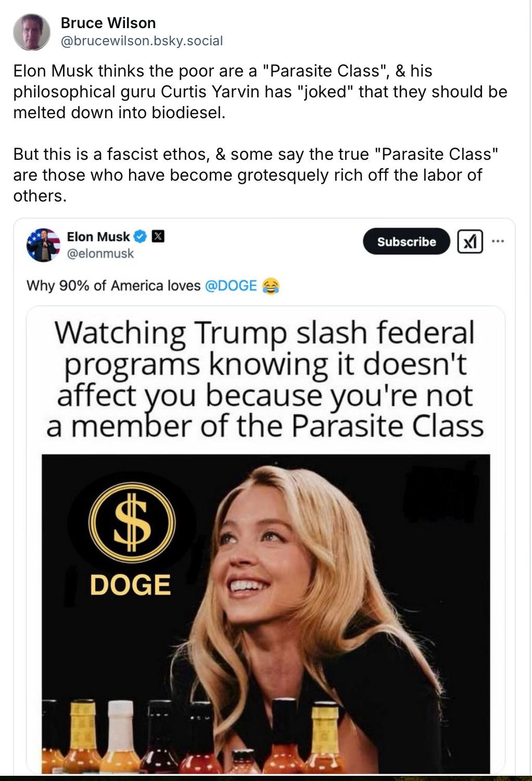Click the "Why 90% of America loves" text
The width and height of the screenshot is (532, 781).
point(113,286)
